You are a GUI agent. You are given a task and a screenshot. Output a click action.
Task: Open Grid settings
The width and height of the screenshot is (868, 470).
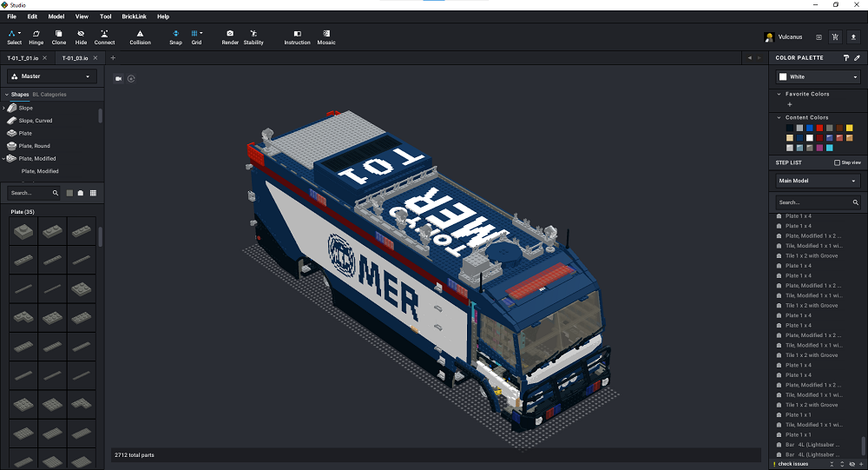[x=196, y=37]
